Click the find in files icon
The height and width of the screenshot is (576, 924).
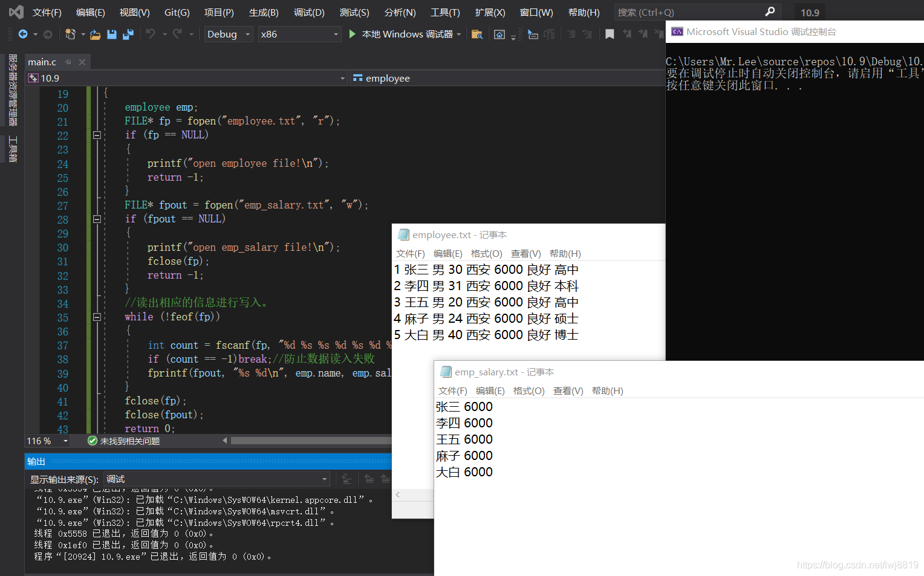477,34
